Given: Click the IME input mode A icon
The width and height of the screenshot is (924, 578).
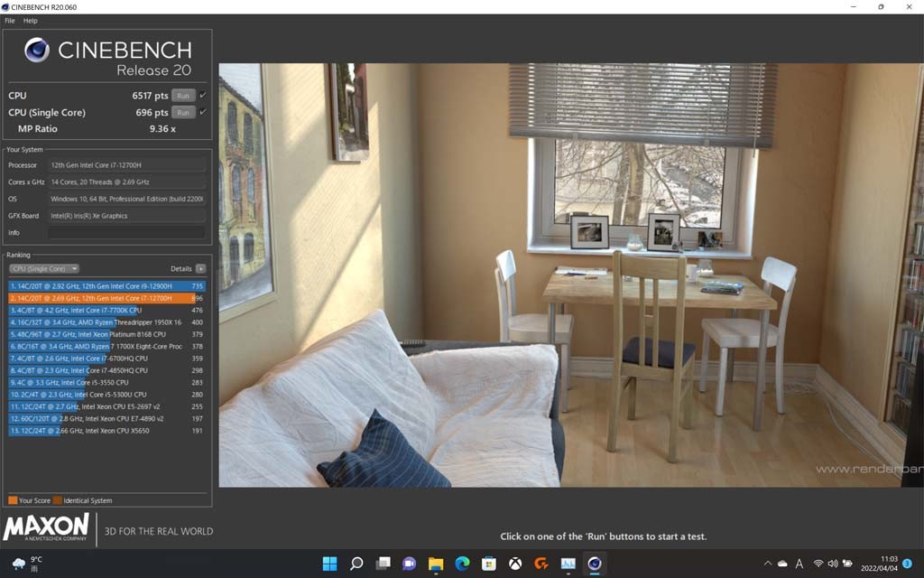Looking at the screenshot, I should pos(799,564).
